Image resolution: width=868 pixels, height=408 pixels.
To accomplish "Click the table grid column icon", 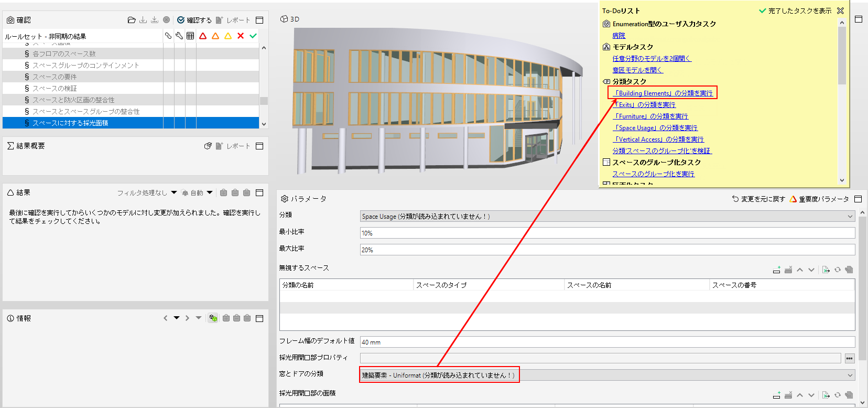I will (x=190, y=36).
